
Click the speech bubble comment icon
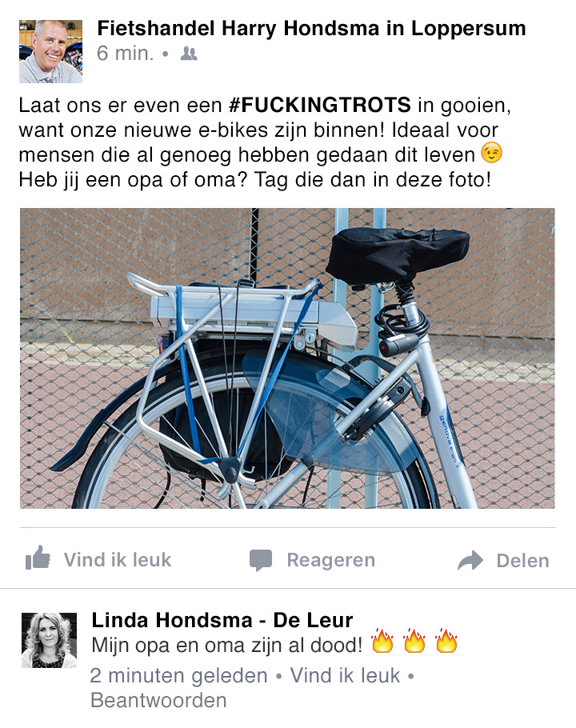[261, 560]
